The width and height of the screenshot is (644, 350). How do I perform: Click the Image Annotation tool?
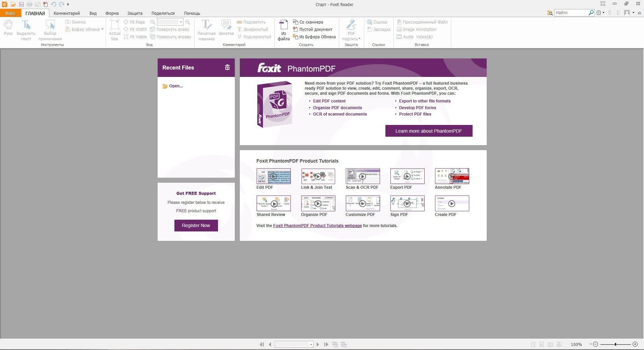416,30
